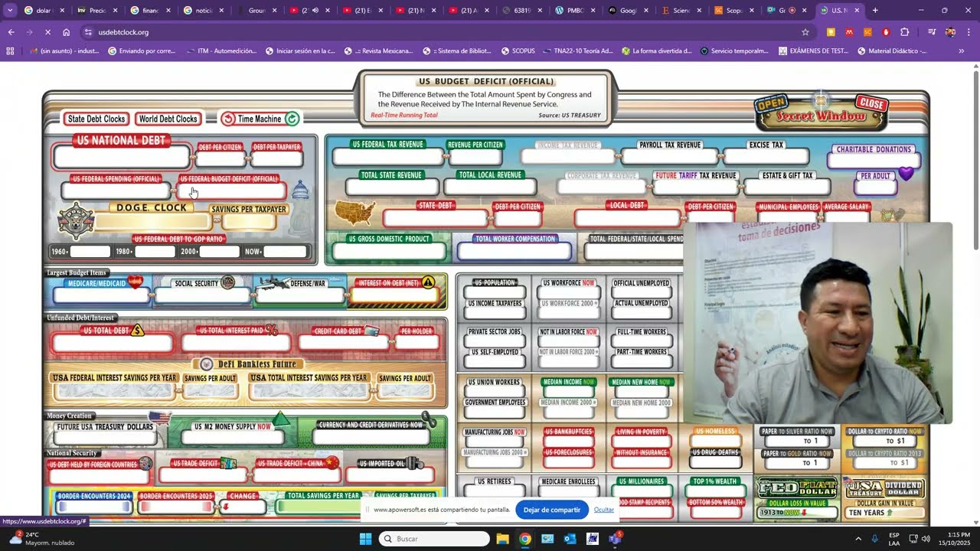Open media controls icon in toolbar
The image size is (980, 551).
[x=932, y=32]
